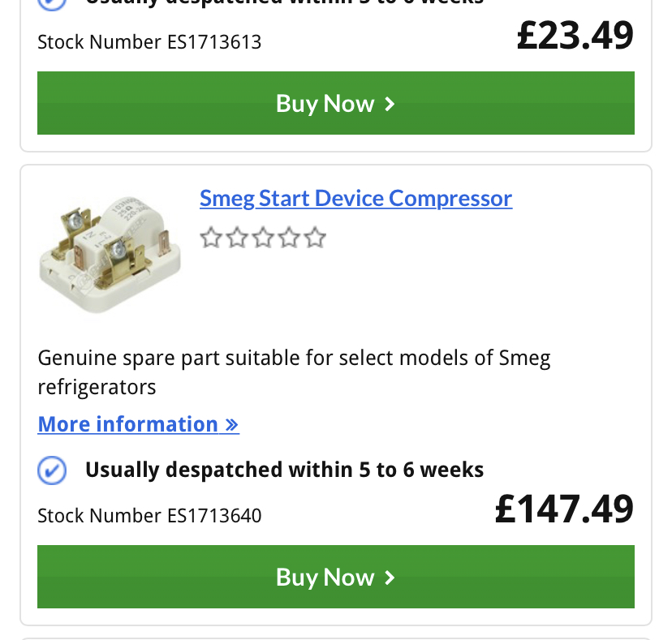Select the third rating star
This screenshot has width=672, height=640.
pyautogui.click(x=262, y=238)
